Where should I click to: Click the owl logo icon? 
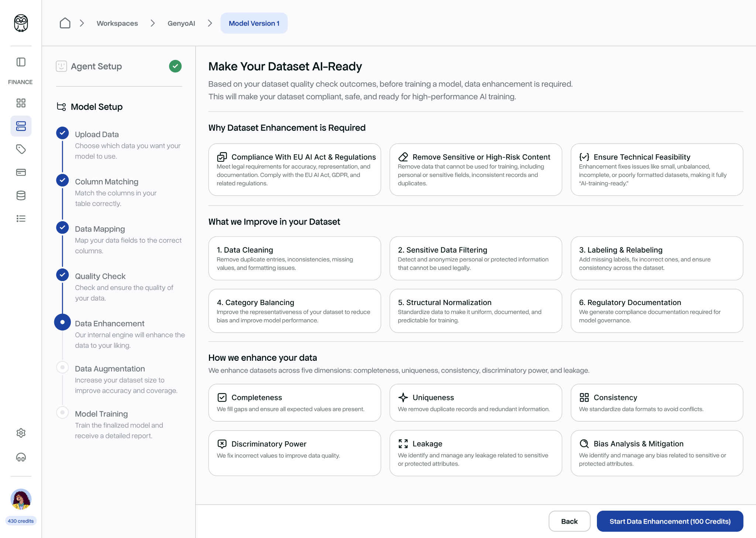pyautogui.click(x=21, y=23)
